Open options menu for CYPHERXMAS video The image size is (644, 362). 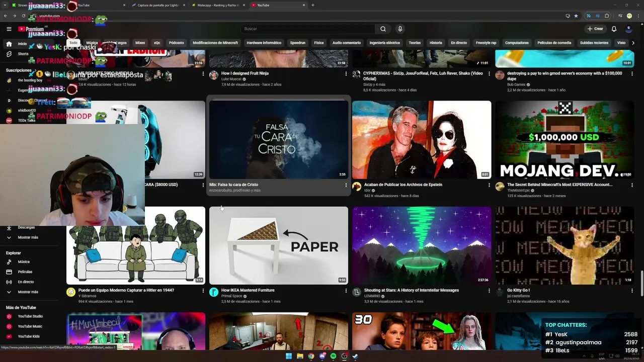click(x=489, y=74)
